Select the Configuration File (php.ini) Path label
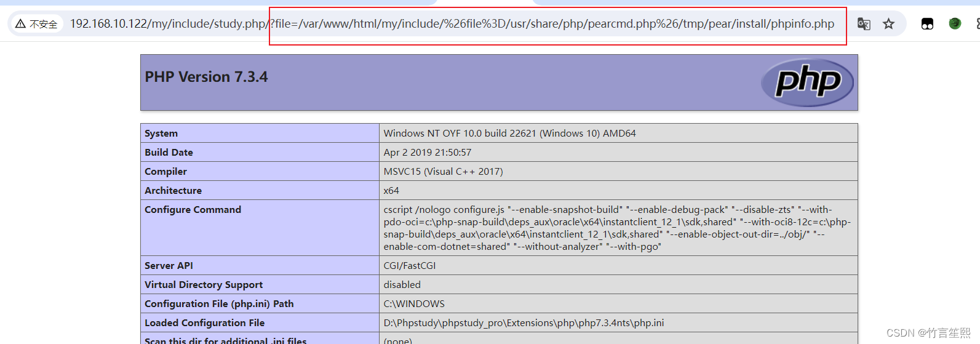The image size is (980, 344). click(x=219, y=304)
